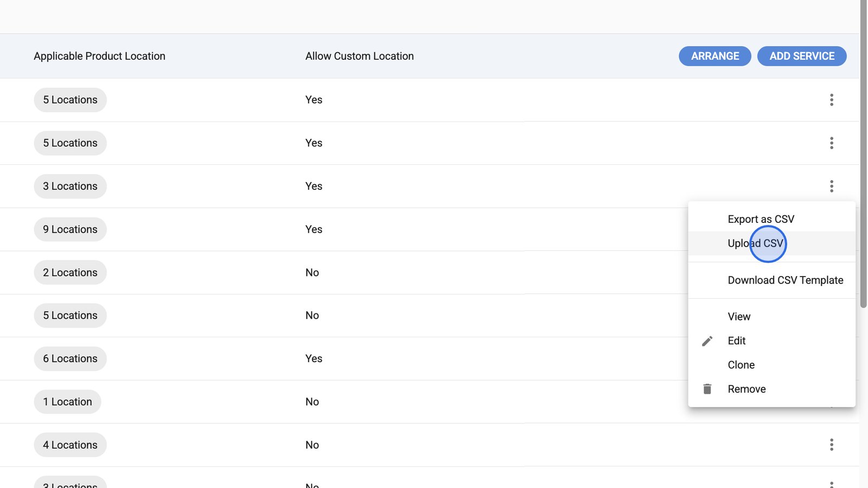The height and width of the screenshot is (488, 868).
Task: Open the 9 Locations chip
Action: click(70, 229)
